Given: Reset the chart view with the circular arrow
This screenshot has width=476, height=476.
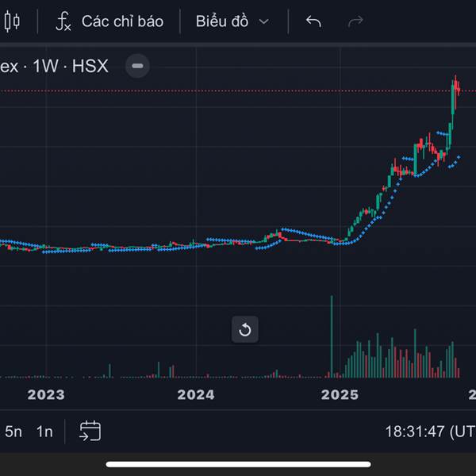Looking at the screenshot, I should [244, 329].
